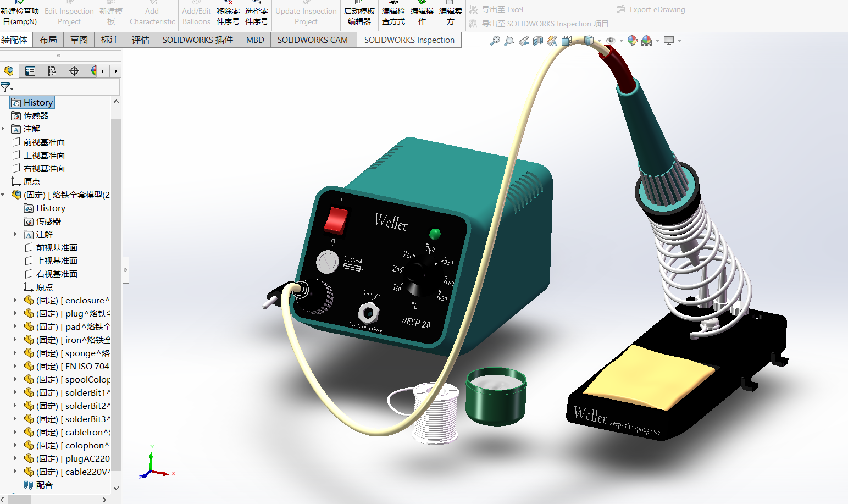Collapse the 烙铁全套模型 assembly node

click(x=3, y=195)
